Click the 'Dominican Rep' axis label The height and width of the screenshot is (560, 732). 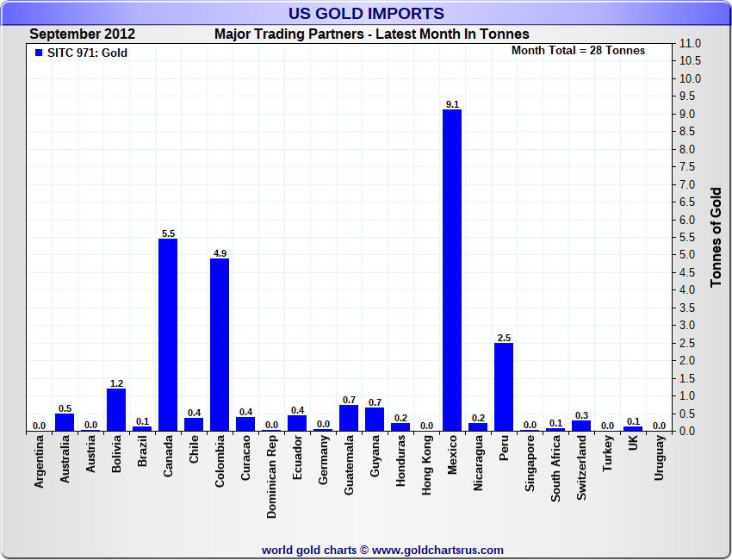tap(271, 477)
